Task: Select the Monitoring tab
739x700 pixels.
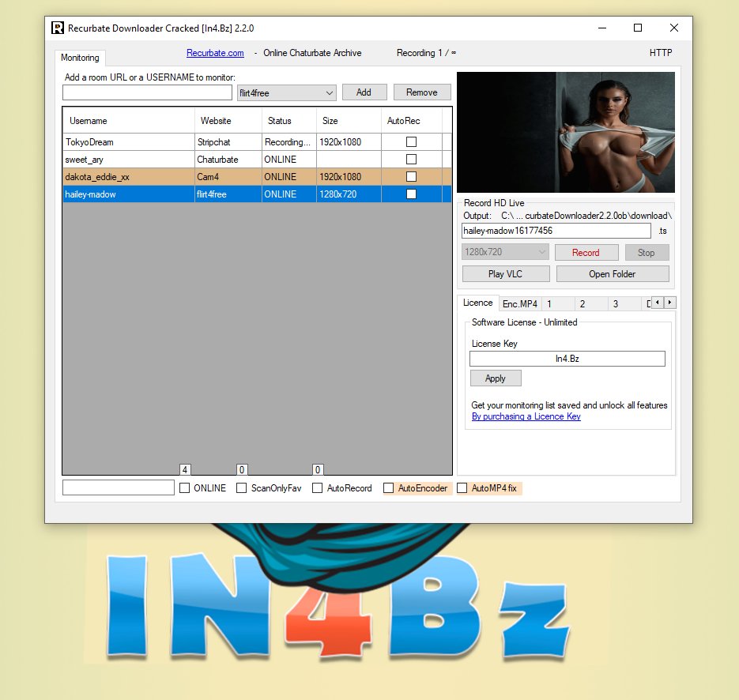Action: pyautogui.click(x=80, y=58)
